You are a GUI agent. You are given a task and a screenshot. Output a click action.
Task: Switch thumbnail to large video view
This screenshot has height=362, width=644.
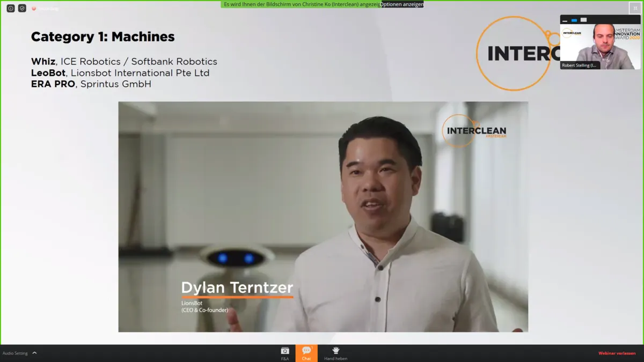583,20
